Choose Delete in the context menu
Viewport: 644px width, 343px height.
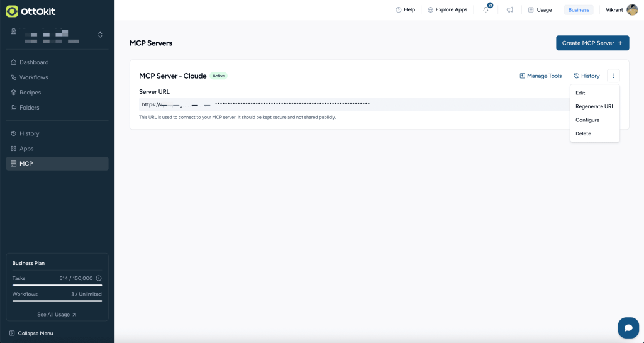583,133
